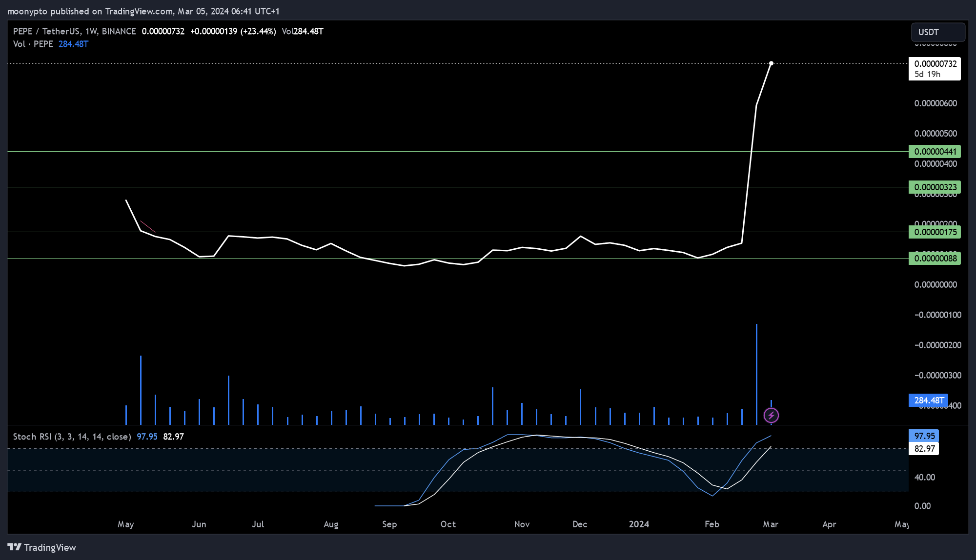Click the blue 97.95 value in Stoch RSI legend
The width and height of the screenshot is (976, 560).
coord(147,437)
